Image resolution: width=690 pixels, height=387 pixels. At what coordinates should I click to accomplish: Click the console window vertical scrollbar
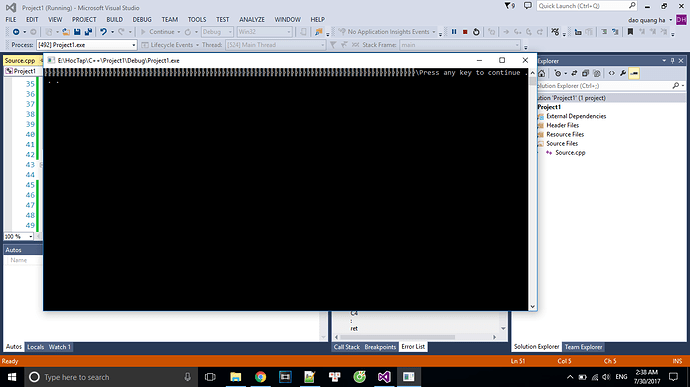coord(532,190)
